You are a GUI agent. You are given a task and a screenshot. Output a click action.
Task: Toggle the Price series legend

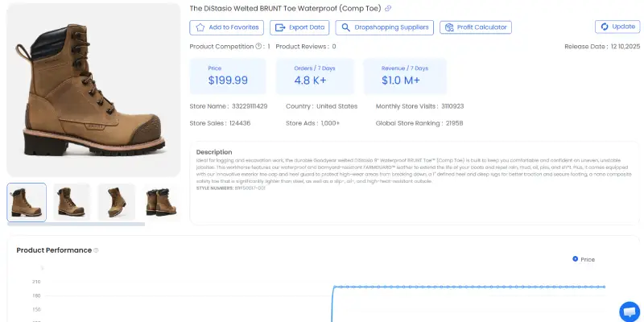584,259
